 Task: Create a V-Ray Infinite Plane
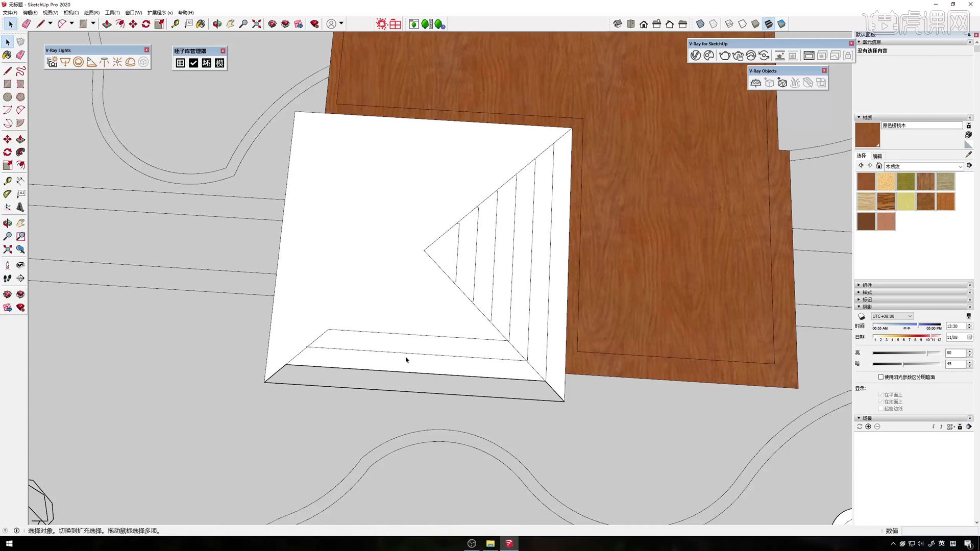(x=756, y=83)
